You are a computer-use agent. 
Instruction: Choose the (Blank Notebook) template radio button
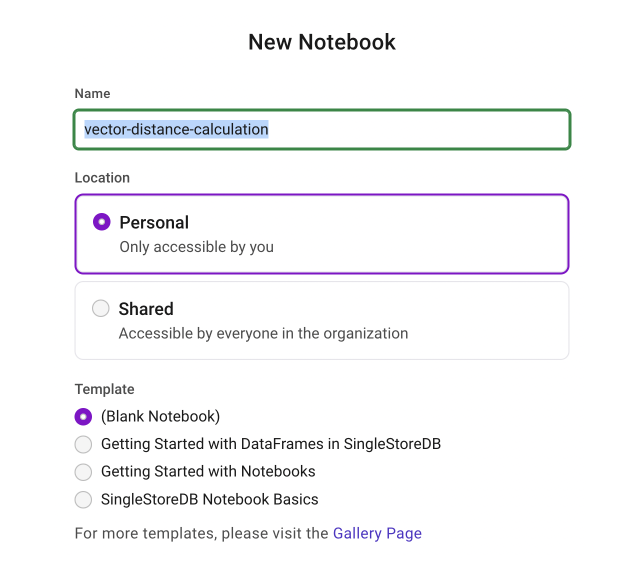[83, 416]
